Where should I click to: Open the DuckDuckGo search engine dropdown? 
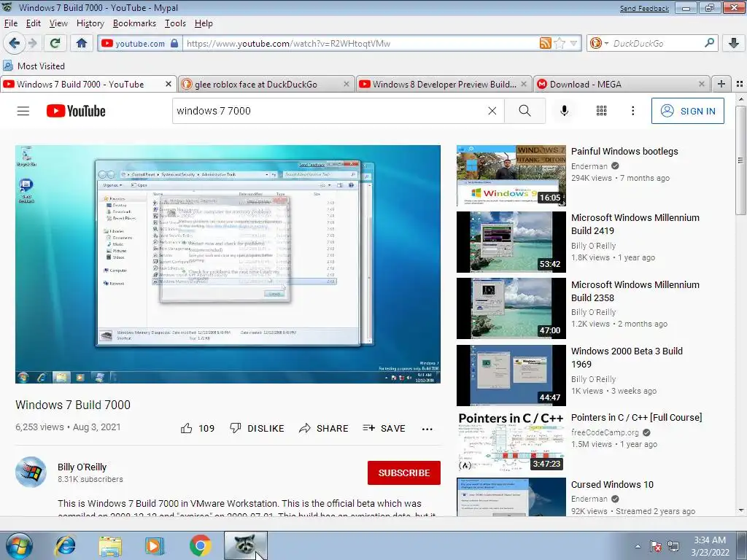pos(598,43)
